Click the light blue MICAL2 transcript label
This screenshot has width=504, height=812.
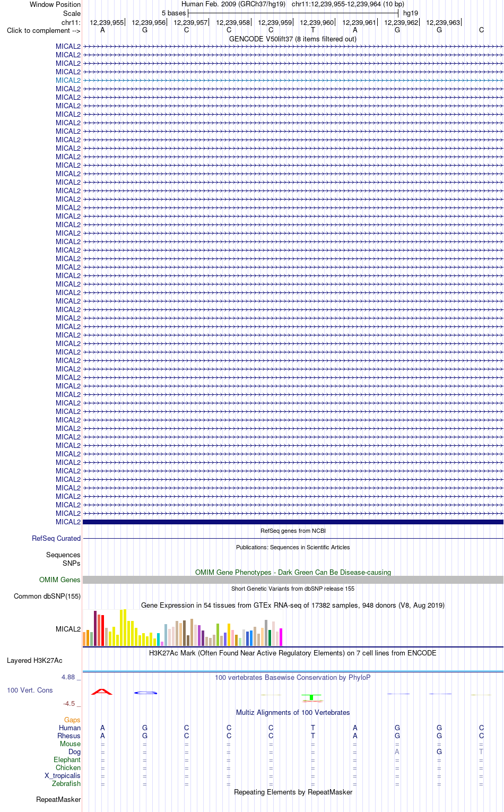pos(68,80)
